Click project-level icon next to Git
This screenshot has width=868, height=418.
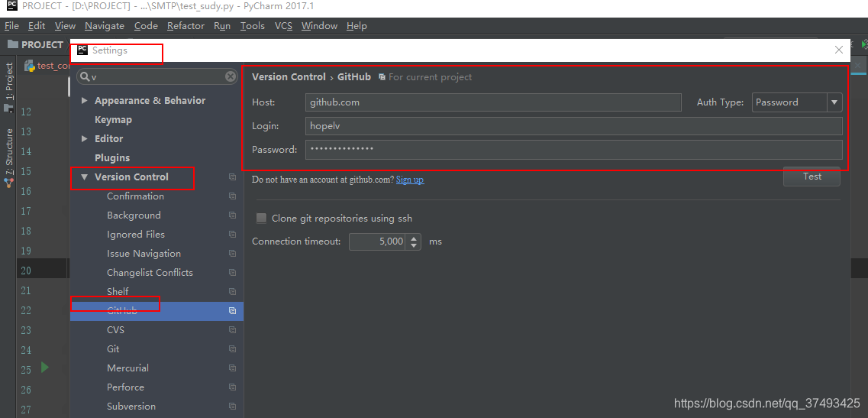pos(233,349)
